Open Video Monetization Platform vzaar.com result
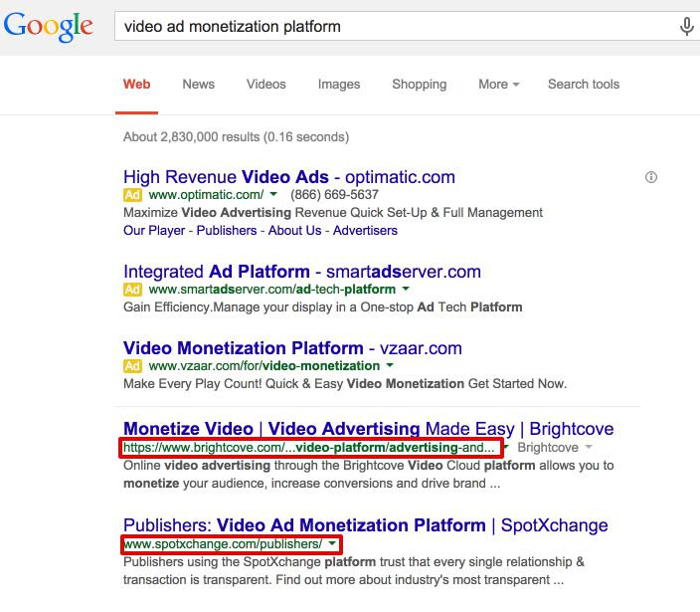This screenshot has width=700, height=612. pyautogui.click(x=292, y=348)
